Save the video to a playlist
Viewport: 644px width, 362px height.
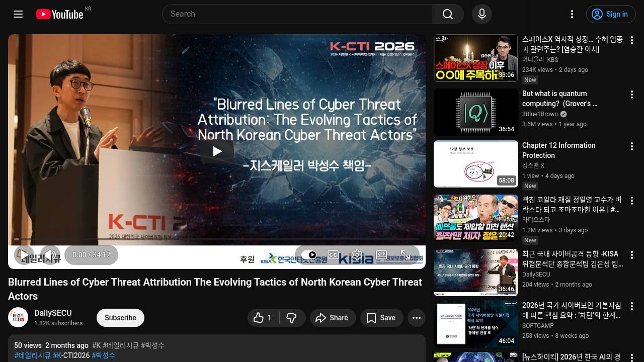coord(381,318)
